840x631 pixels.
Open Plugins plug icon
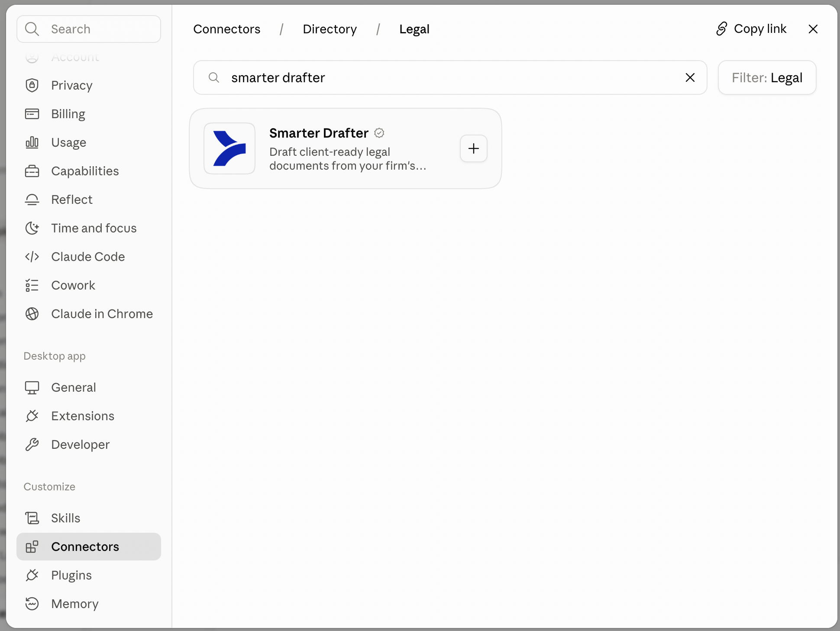pyautogui.click(x=32, y=575)
